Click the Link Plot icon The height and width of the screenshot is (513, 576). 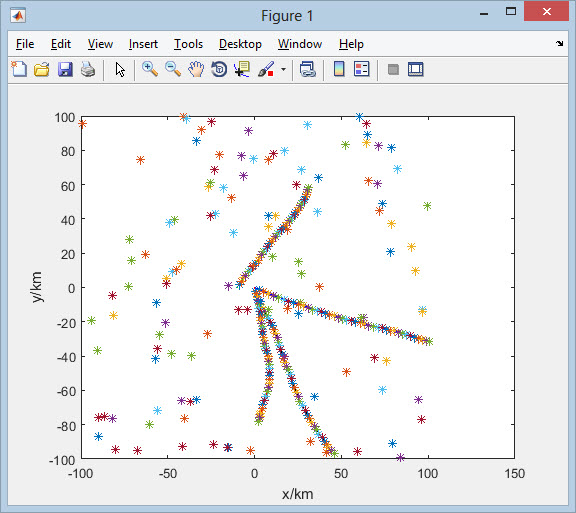[307, 69]
